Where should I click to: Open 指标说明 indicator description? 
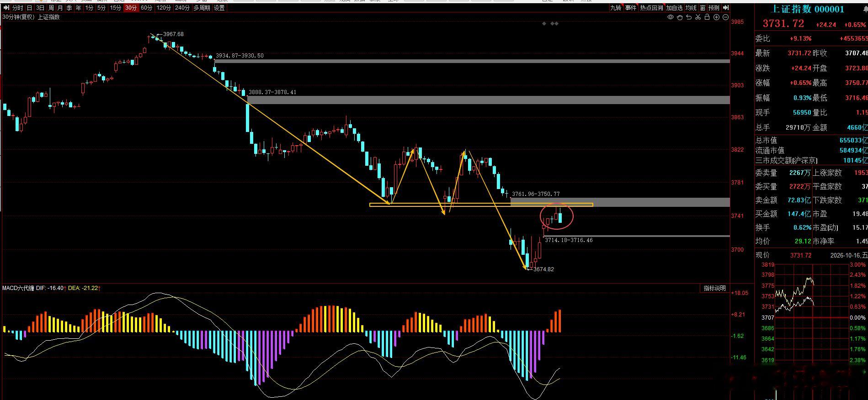pos(714,288)
